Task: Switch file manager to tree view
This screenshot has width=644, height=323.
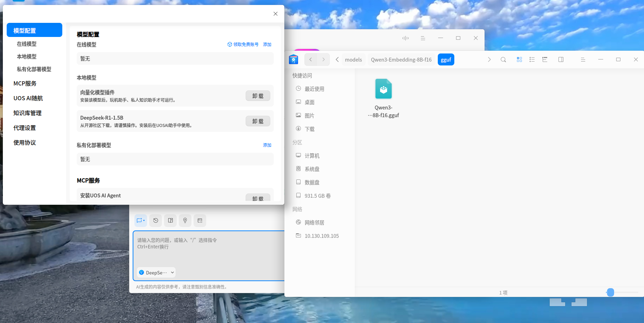Action: (545, 59)
